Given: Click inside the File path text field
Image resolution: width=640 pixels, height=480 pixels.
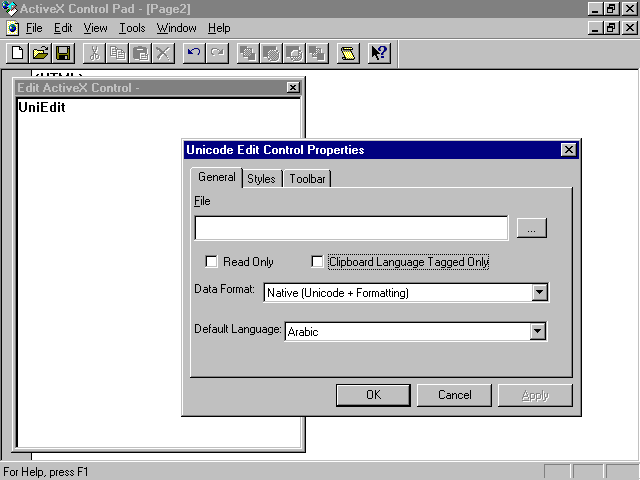Looking at the screenshot, I should point(351,229).
